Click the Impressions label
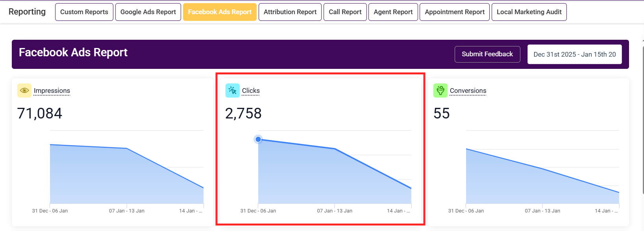 [52, 91]
